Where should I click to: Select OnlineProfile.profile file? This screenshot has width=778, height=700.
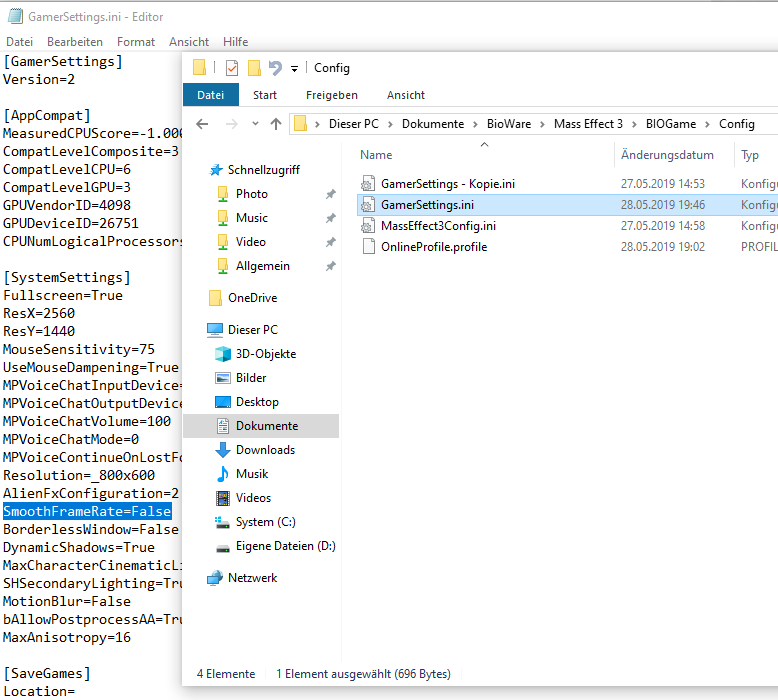(x=434, y=247)
